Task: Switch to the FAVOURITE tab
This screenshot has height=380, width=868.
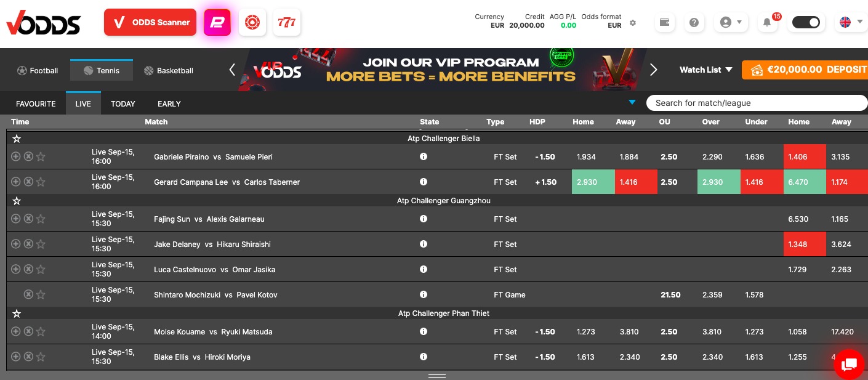Action: 36,103
